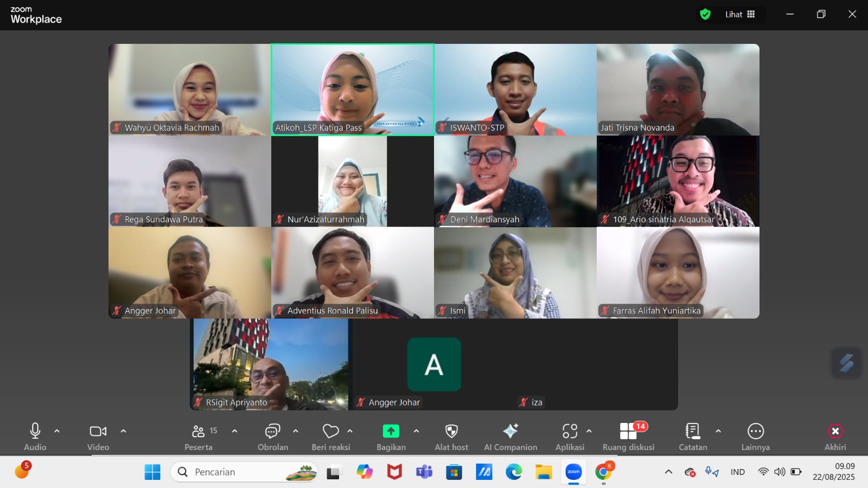Click the Pencarian taskbar search field
The image size is (868, 488).
pos(244,472)
